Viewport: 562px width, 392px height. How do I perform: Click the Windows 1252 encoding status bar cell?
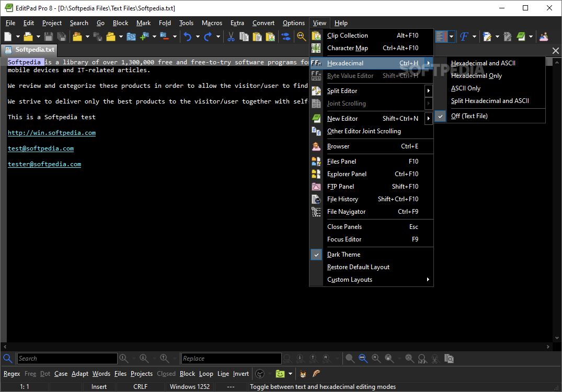190,387
